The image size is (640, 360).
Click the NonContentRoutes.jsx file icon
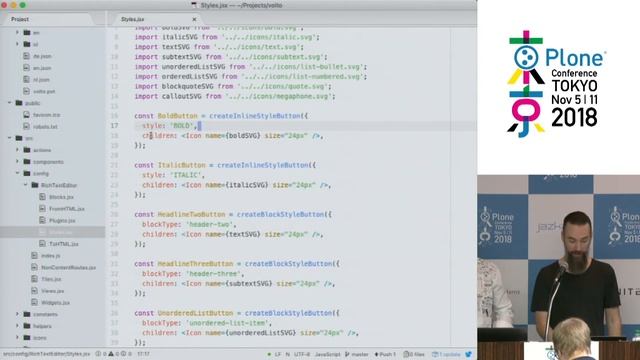tap(35, 267)
